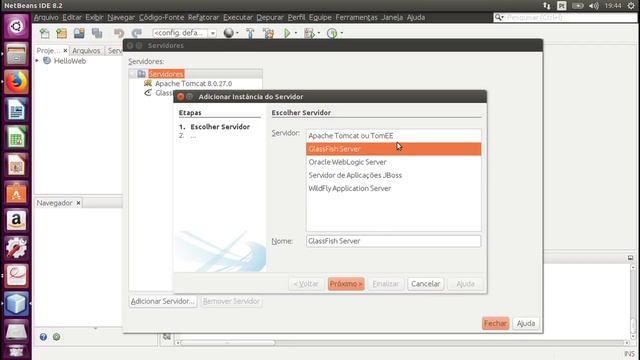The image size is (640, 360).
Task: Click the network indicator in top bar
Action: (x=547, y=6)
